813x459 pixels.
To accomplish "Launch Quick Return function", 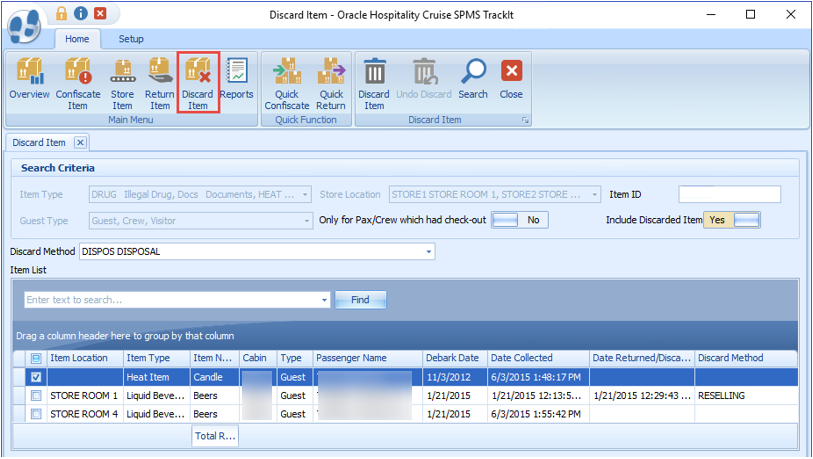I will 331,84.
